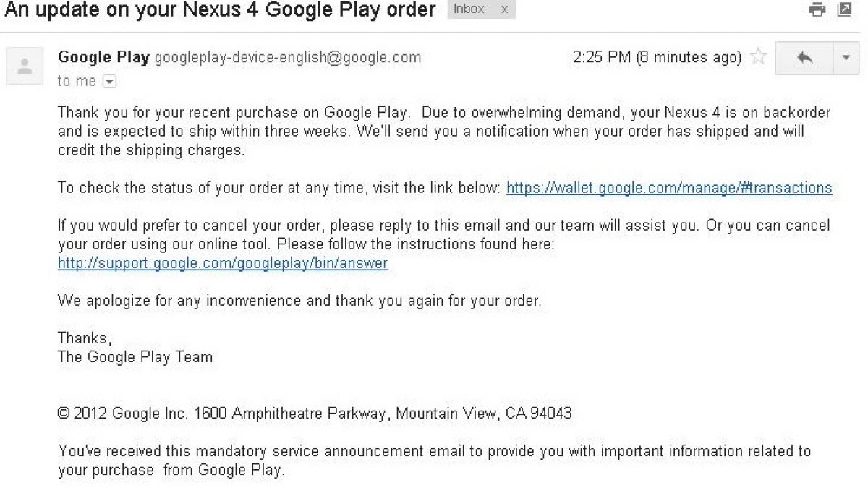Viewport: 868px width, 488px height.
Task: Open the More options dropdown beside reply
Action: click(x=846, y=58)
